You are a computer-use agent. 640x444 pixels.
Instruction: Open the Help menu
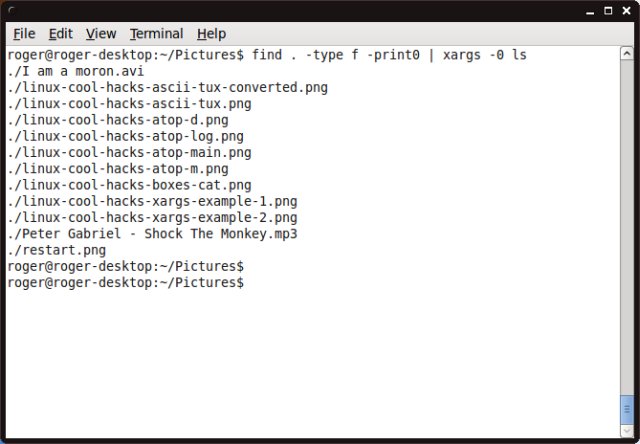click(212, 33)
